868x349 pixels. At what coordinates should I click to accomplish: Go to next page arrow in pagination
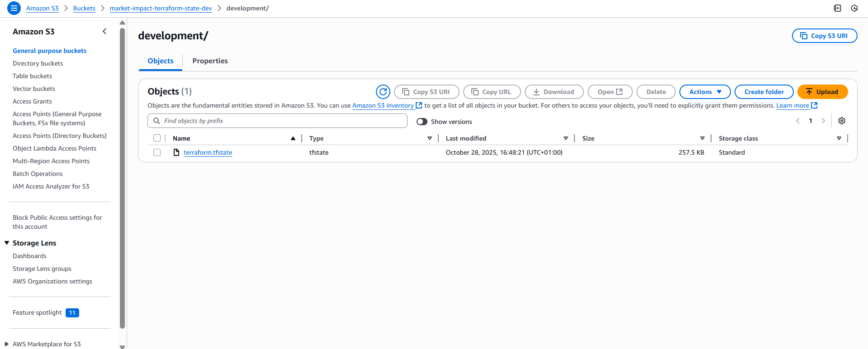pyautogui.click(x=823, y=121)
